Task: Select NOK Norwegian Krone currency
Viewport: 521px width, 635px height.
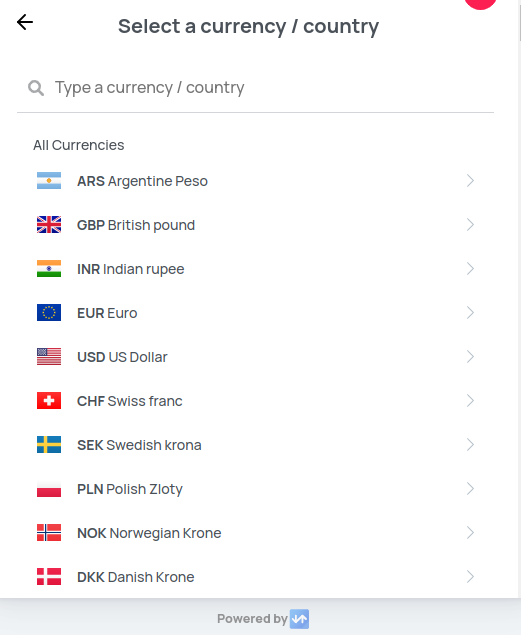Action: (x=255, y=533)
